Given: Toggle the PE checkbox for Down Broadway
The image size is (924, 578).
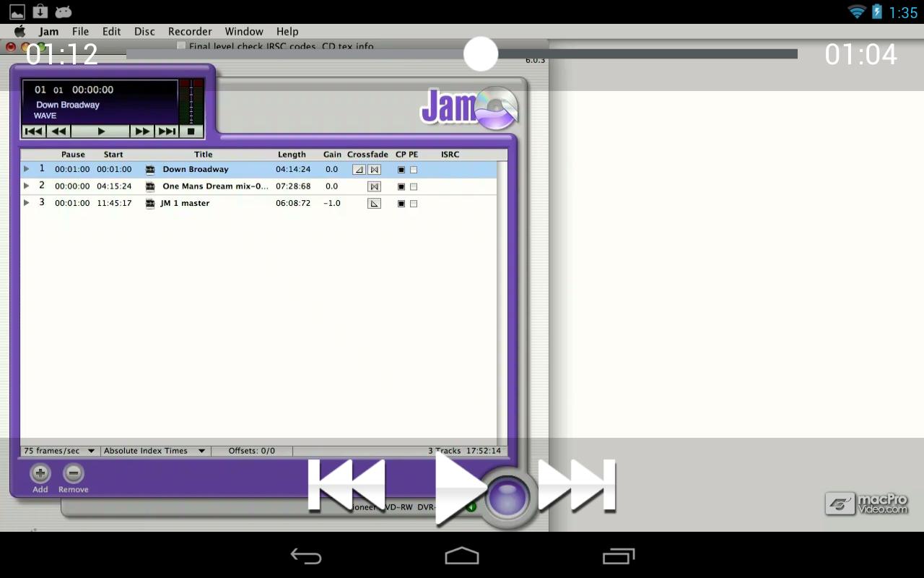Looking at the screenshot, I should coord(414,170).
